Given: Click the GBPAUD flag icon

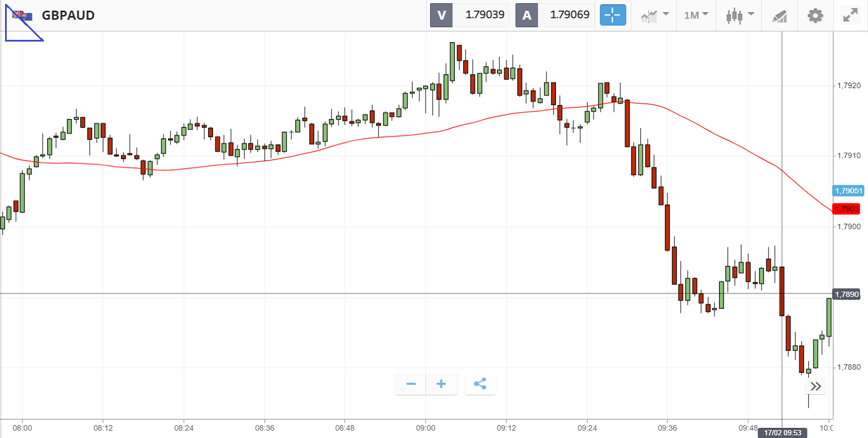Looking at the screenshot, I should (x=22, y=15).
